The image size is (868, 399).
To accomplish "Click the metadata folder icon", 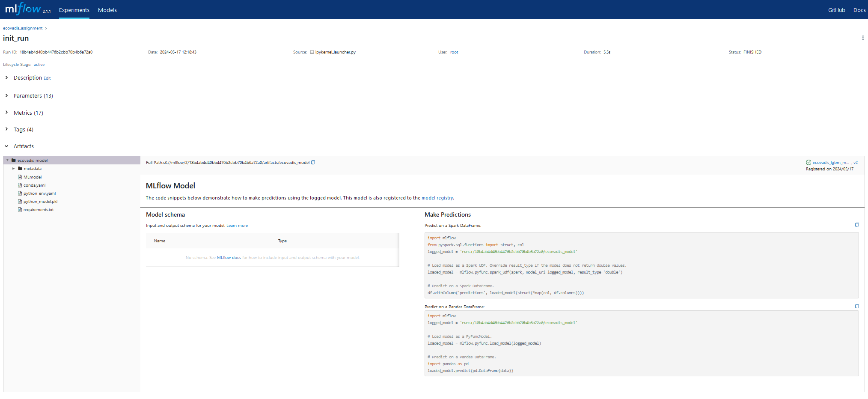I will pyautogui.click(x=20, y=169).
